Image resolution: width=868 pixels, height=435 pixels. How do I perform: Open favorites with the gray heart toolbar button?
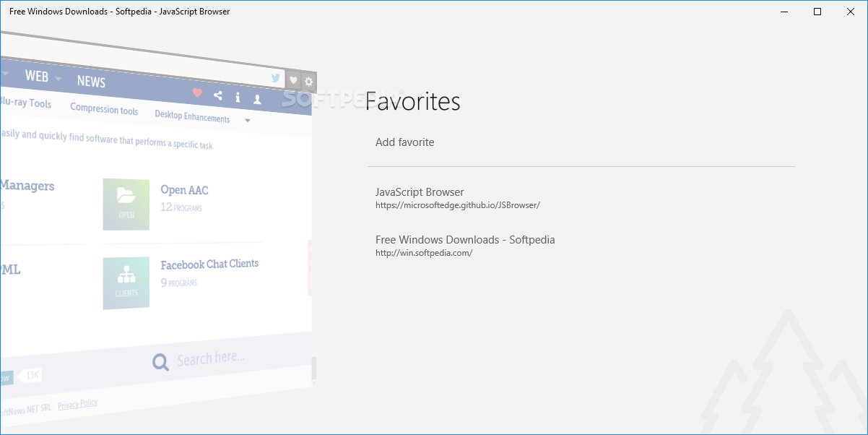click(x=293, y=80)
